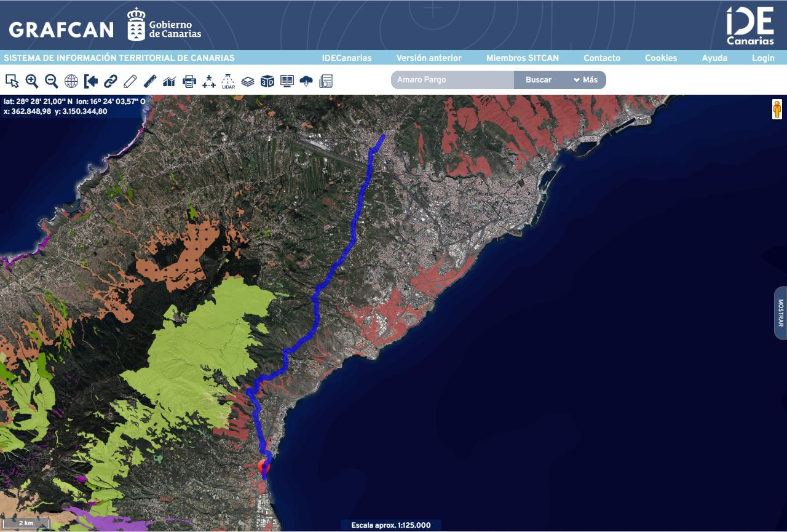Click the 2 km scale bar

pyautogui.click(x=26, y=523)
